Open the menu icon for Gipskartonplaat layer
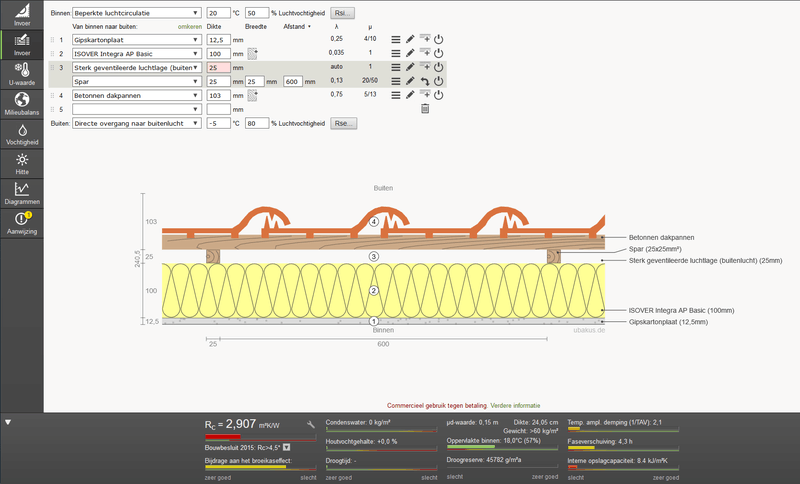 (x=395, y=39)
